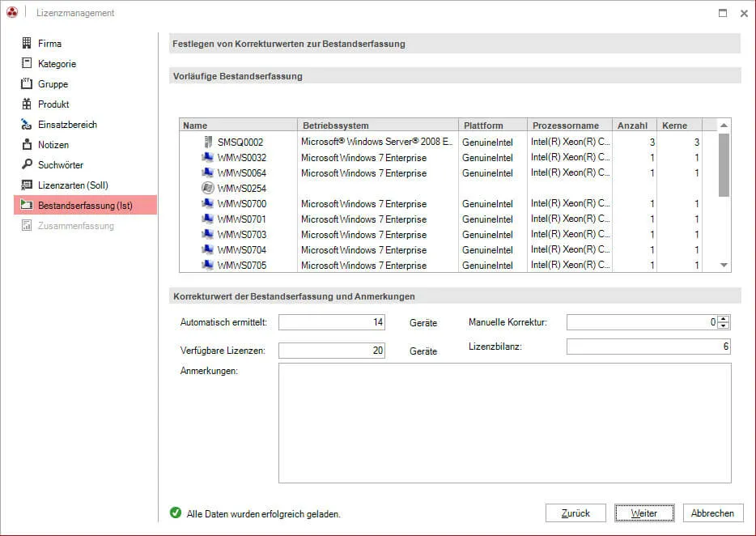Image resolution: width=756 pixels, height=536 pixels.
Task: Click the computer icon beside WMWS0032
Action: click(207, 157)
